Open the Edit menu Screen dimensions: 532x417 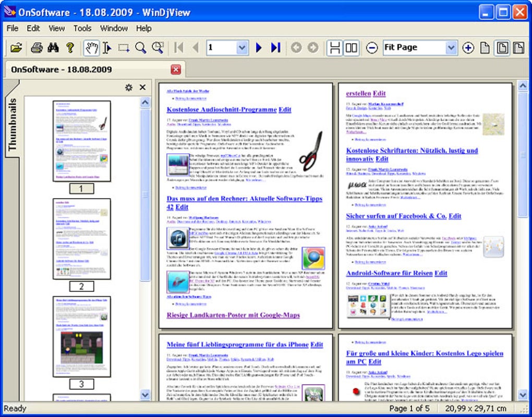click(33, 28)
